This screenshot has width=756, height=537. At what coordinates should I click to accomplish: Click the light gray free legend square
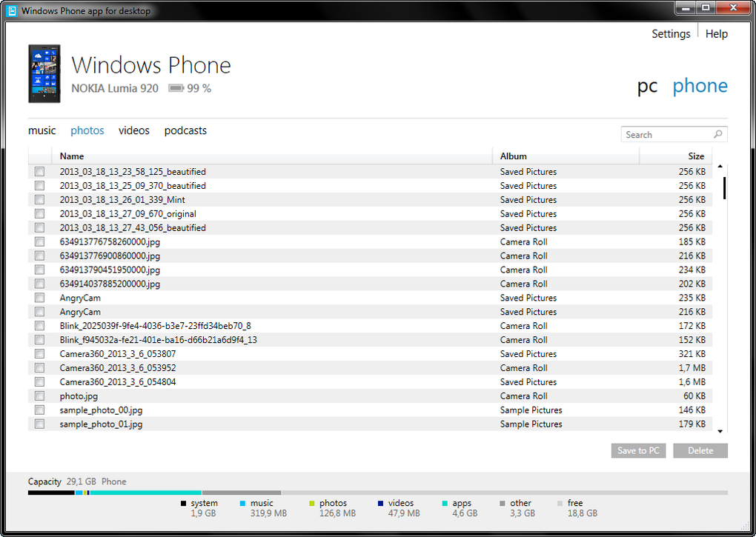(x=560, y=503)
